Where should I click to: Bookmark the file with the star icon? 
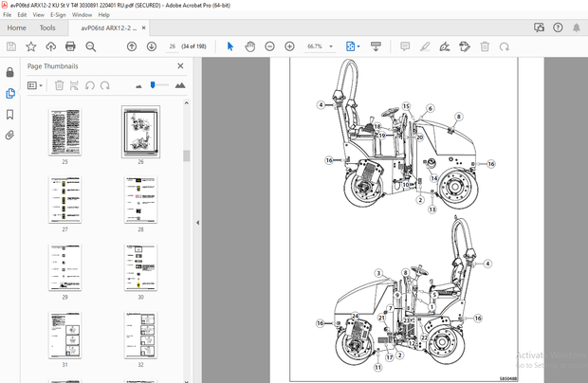point(30,46)
